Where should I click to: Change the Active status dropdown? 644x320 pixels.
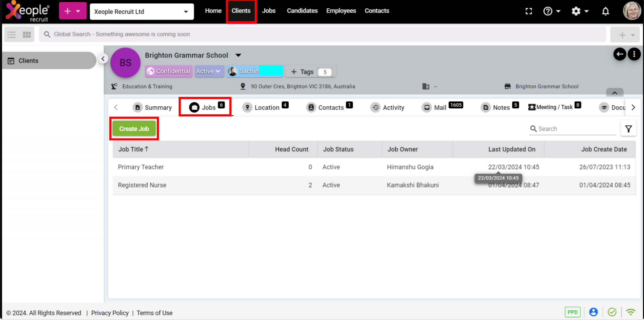(x=209, y=71)
